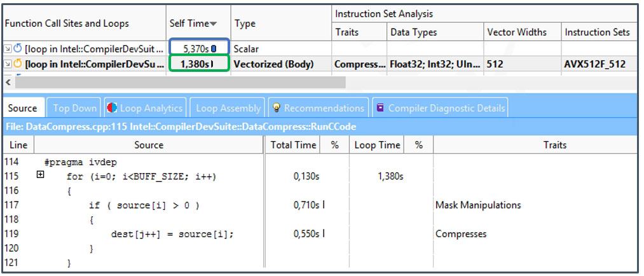Open the Recommendations tab
This screenshot has width=644, height=276.
[319, 108]
